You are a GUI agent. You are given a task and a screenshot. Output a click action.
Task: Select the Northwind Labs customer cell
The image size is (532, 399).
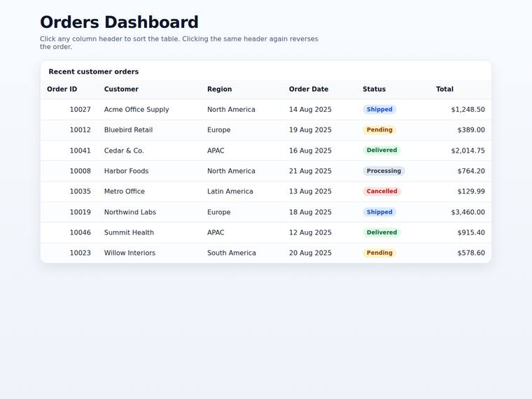(149, 212)
